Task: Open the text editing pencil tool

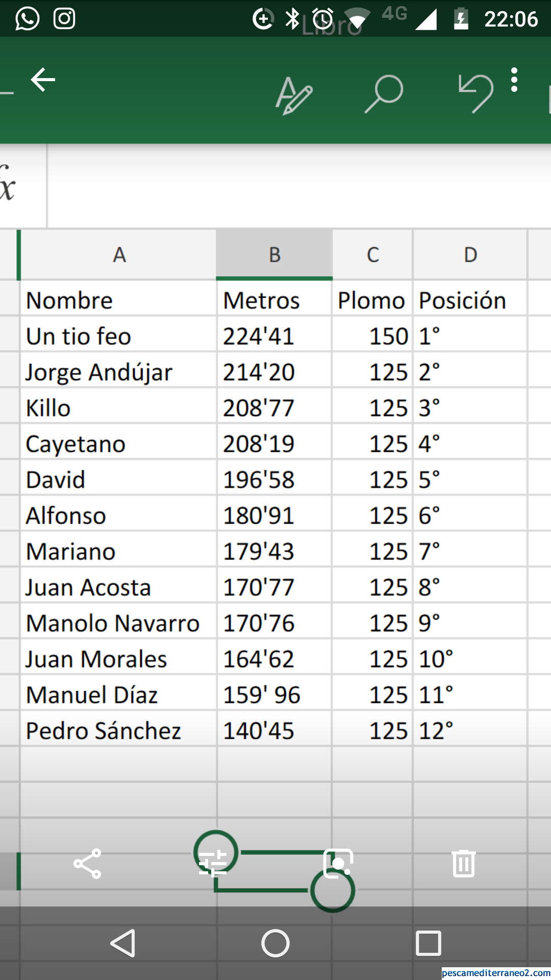Action: coord(294,95)
